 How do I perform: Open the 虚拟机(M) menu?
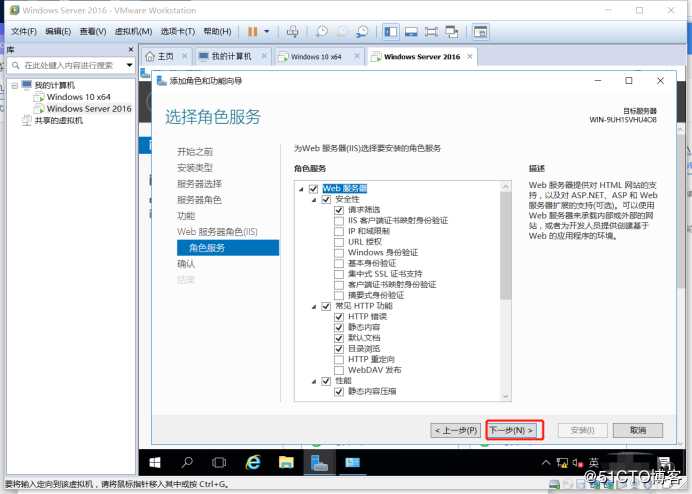133,31
